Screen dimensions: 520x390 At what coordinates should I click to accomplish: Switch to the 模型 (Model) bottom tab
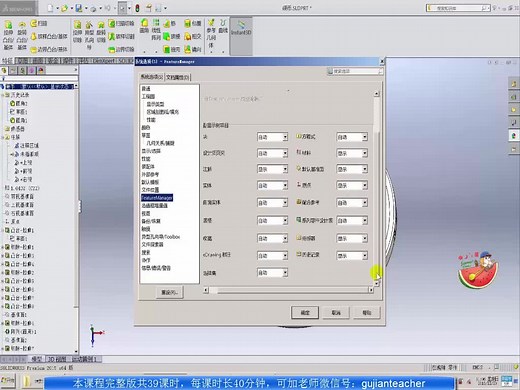(36, 359)
